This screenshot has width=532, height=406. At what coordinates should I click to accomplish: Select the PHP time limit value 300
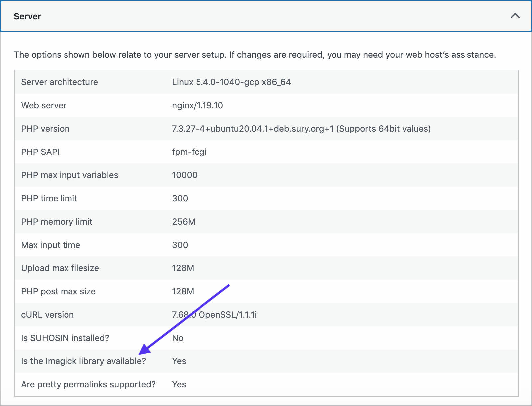180,198
